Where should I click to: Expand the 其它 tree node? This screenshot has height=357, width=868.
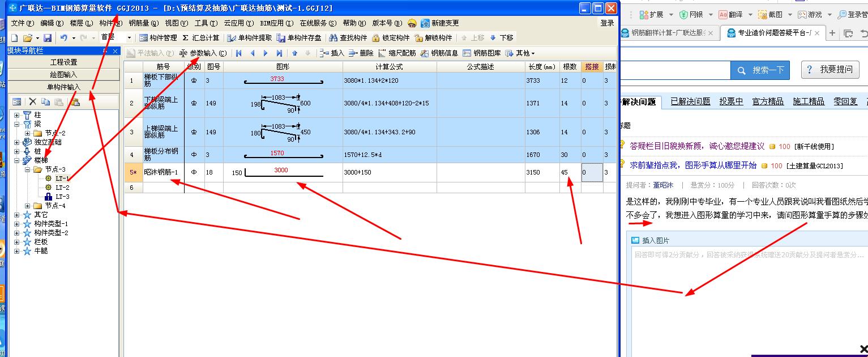click(17, 215)
